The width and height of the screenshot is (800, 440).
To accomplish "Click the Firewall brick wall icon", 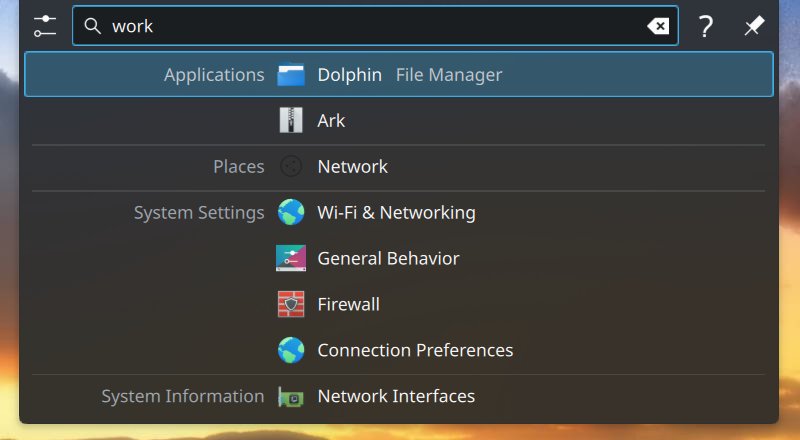I will 291,305.
